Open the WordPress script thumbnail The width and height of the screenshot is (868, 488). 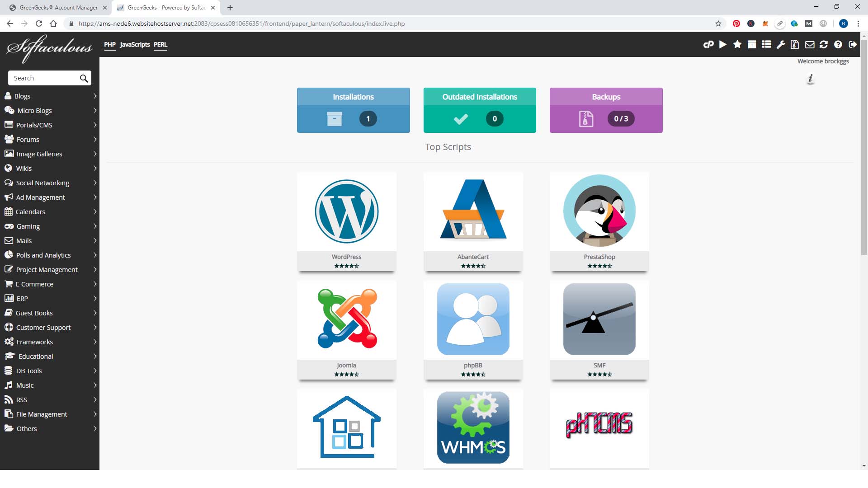347,211
